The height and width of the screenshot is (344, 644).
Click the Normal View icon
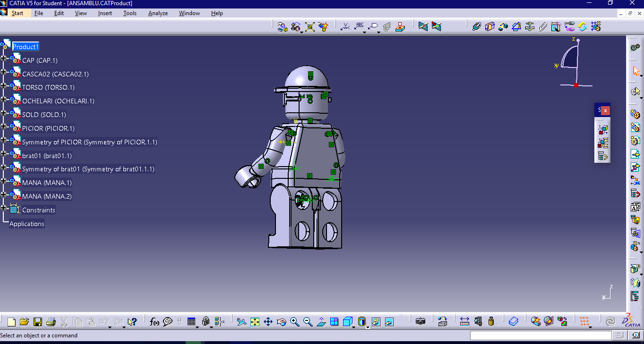coord(321,322)
